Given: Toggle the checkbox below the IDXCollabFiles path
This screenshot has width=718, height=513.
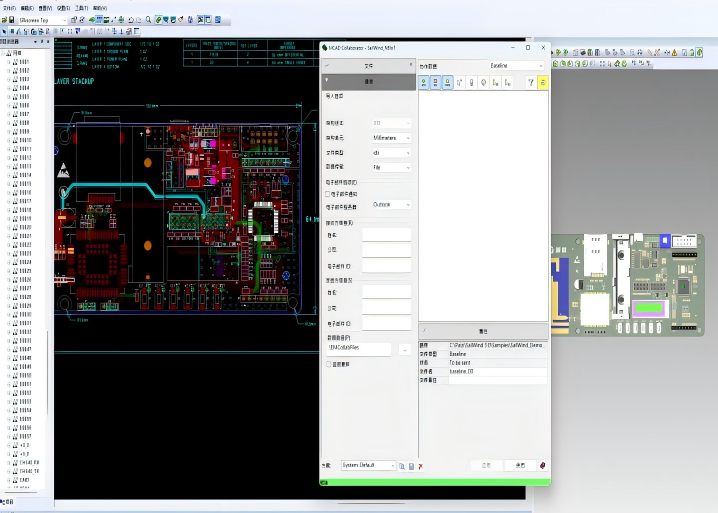Looking at the screenshot, I should (329, 365).
